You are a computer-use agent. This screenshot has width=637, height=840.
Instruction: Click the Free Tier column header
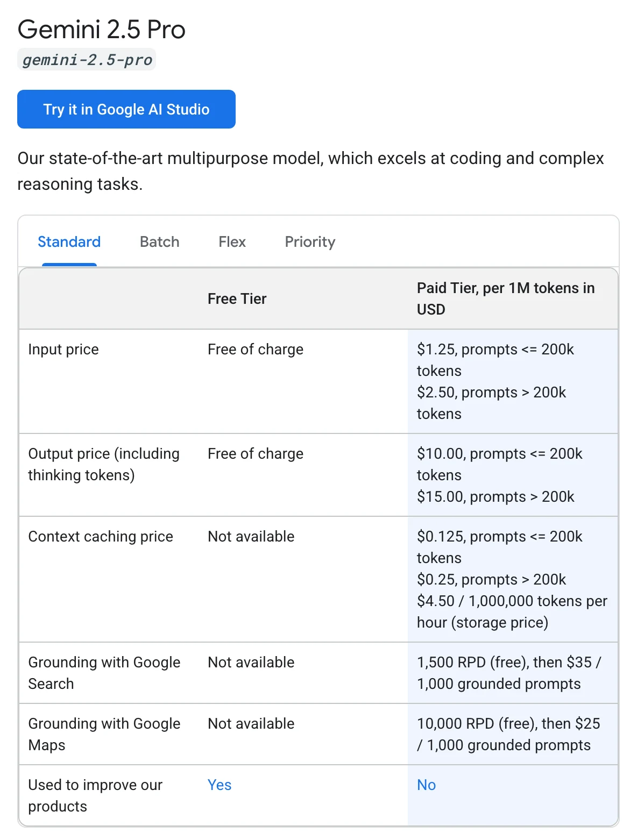tap(237, 299)
